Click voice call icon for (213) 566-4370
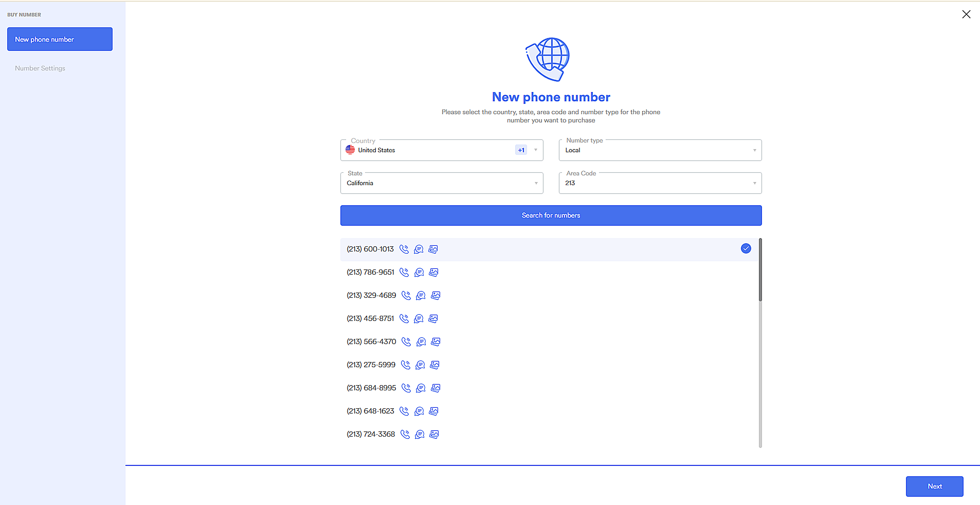The height and width of the screenshot is (505, 980). coord(406,342)
